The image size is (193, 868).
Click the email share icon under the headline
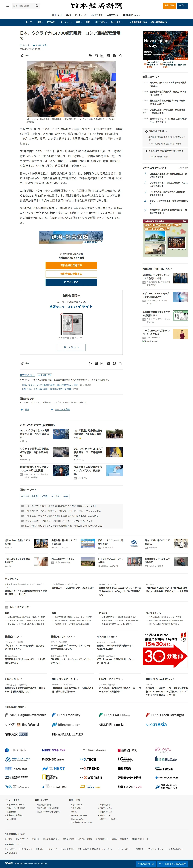[96, 56]
